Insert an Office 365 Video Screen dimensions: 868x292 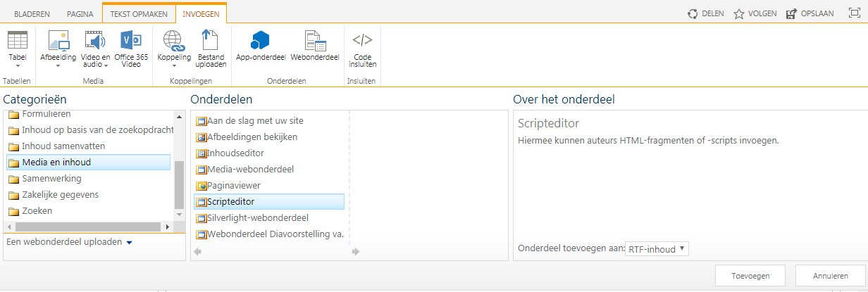(131, 40)
